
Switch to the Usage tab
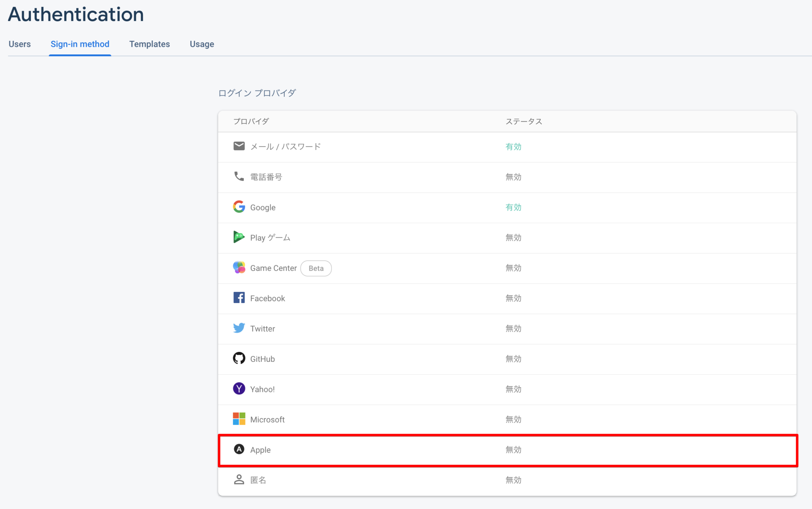pyautogui.click(x=201, y=44)
